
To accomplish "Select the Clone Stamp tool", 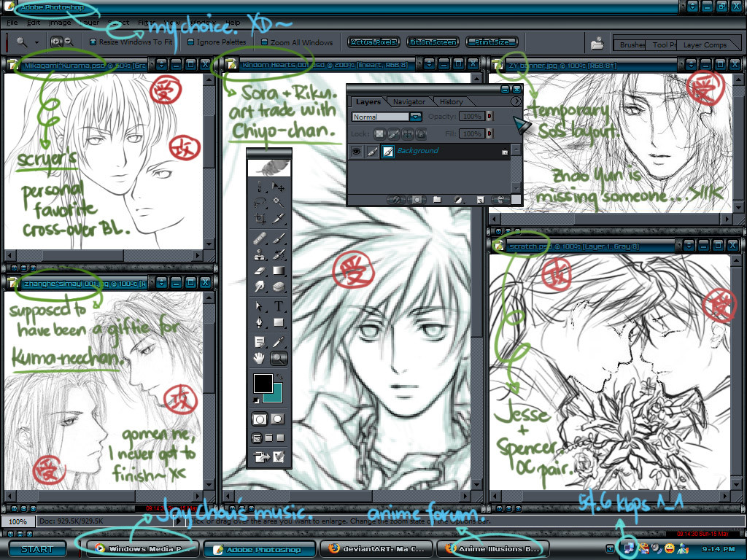I will coord(259,254).
